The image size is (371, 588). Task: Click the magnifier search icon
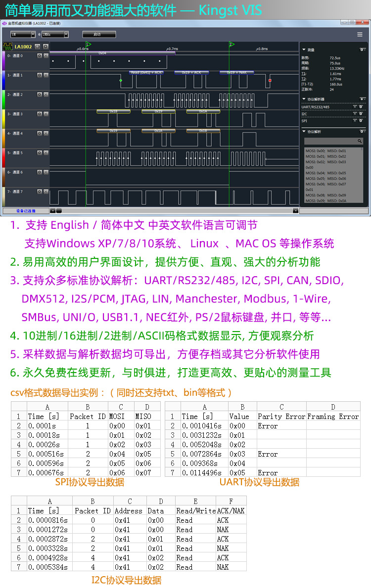tap(359, 141)
